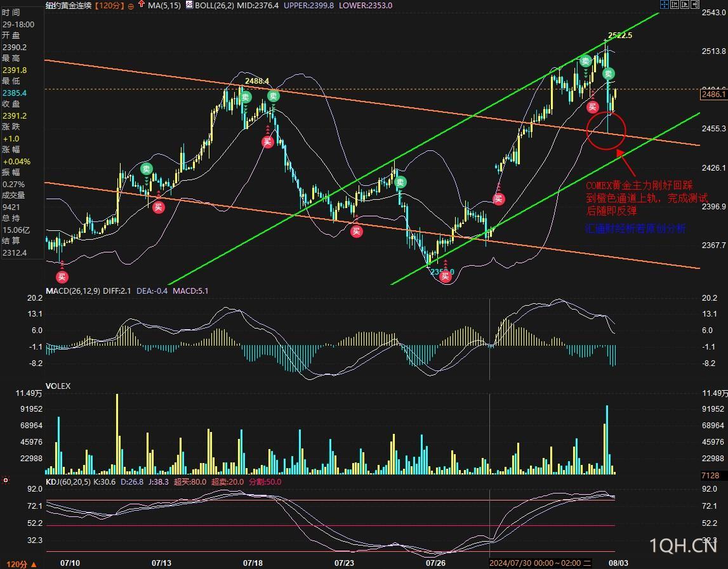Click the 07/26 date on time axis
Viewport: 728px width, 569px height.
(435, 563)
